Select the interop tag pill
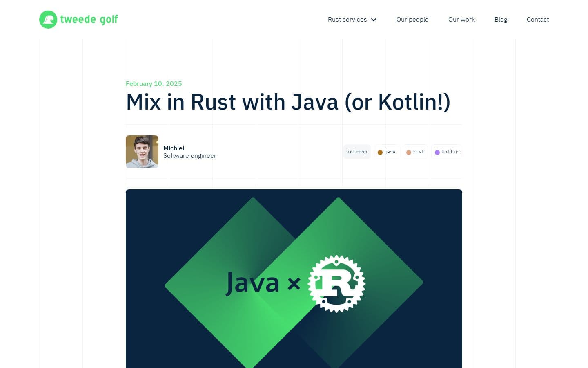 [357, 152]
